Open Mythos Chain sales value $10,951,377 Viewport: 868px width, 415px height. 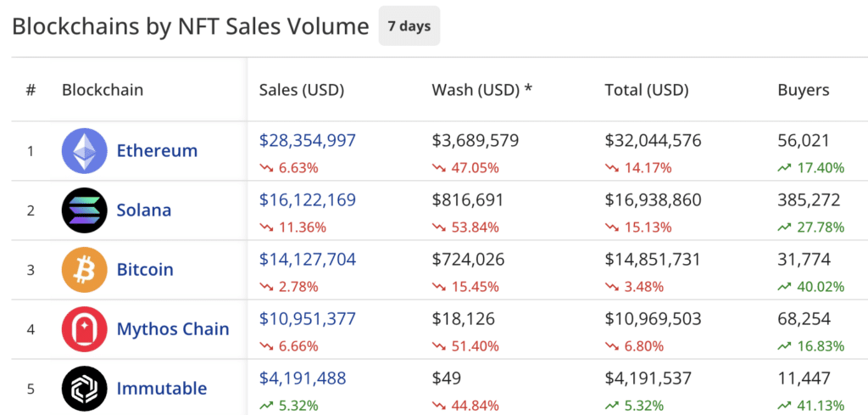307,319
